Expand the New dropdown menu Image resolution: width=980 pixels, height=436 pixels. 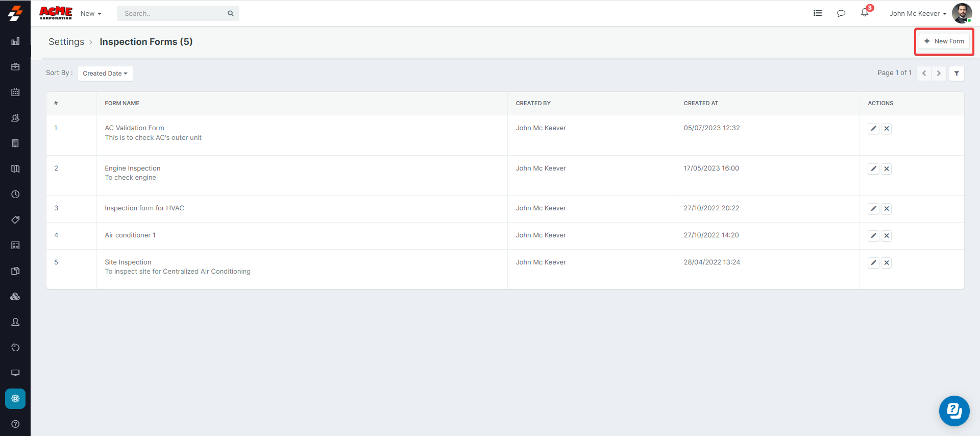click(x=91, y=14)
